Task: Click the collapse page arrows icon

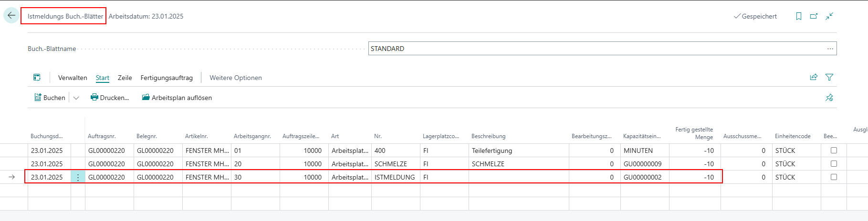Action: [x=829, y=16]
